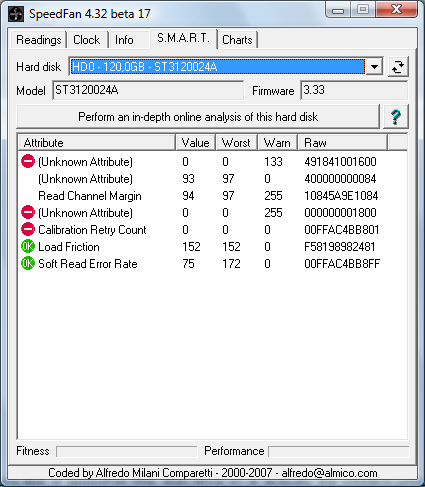Click the SpeedFan fan icon in title bar
Image resolution: width=425 pixels, height=487 pixels.
click(16, 14)
